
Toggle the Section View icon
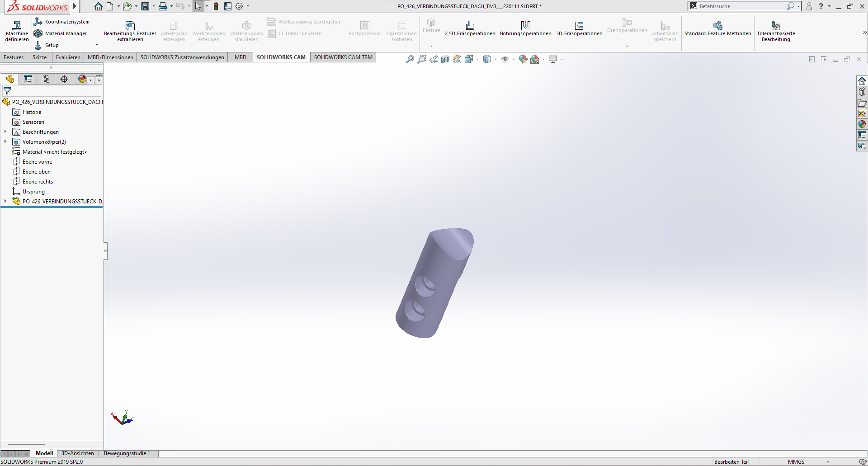click(445, 59)
